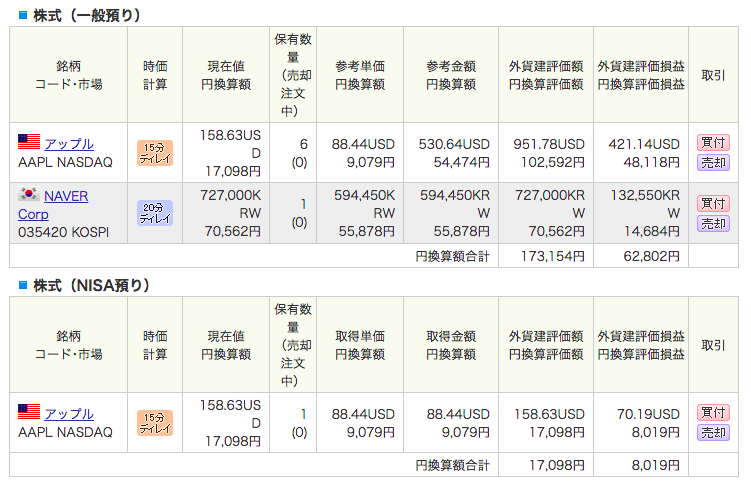Open アップル link in 一般預り table
The width and height of the screenshot is (751, 492).
(69, 144)
